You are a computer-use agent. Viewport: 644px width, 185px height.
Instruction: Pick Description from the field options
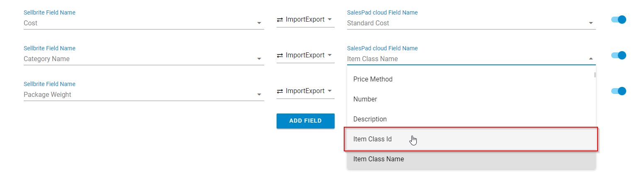[370, 119]
